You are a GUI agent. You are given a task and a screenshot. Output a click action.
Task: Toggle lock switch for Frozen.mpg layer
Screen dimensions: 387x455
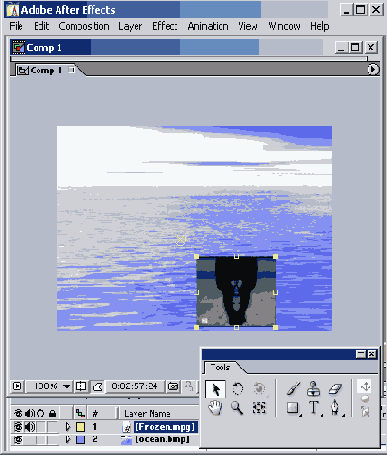(52, 426)
